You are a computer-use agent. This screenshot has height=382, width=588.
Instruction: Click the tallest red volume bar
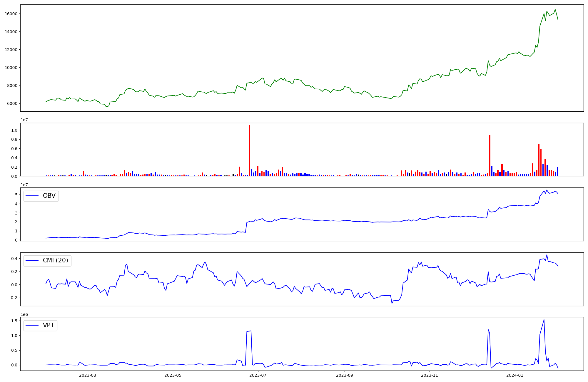coord(250,150)
